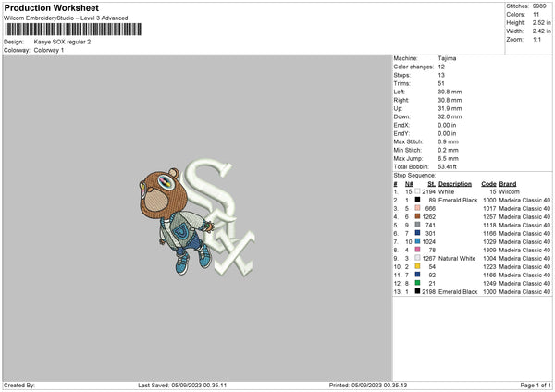Select the yellow swatch for code 1223

417,266
